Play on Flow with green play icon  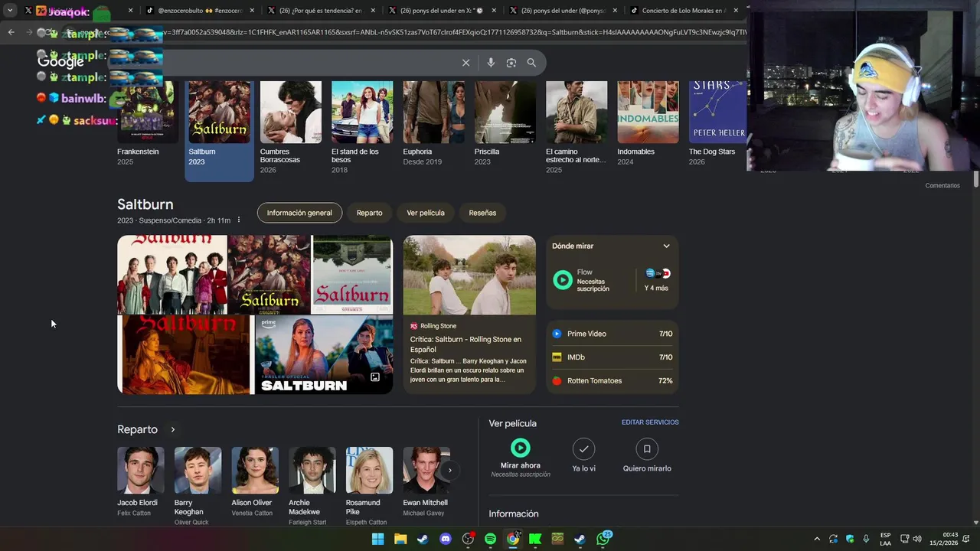563,280
